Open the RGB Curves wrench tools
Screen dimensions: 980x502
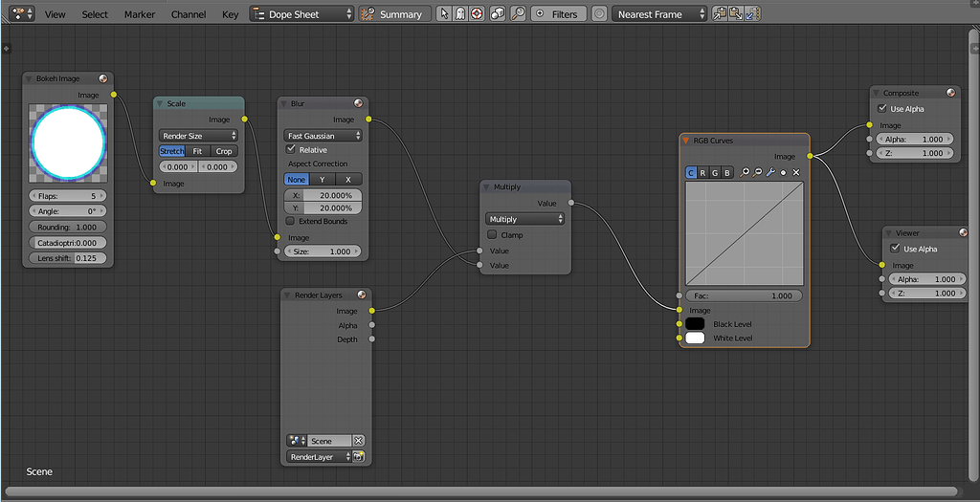tap(770, 172)
